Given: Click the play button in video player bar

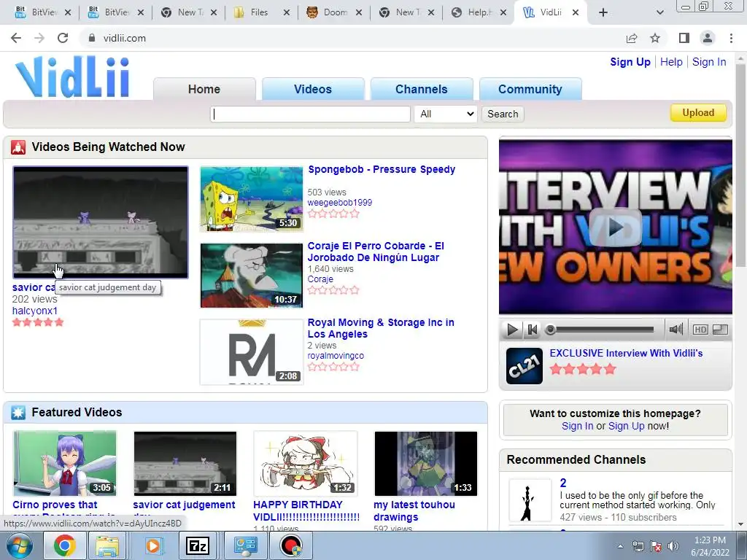Looking at the screenshot, I should tap(512, 330).
